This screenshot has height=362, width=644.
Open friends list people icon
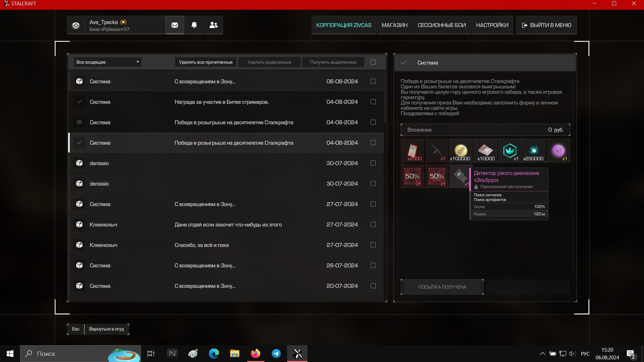[x=213, y=25]
